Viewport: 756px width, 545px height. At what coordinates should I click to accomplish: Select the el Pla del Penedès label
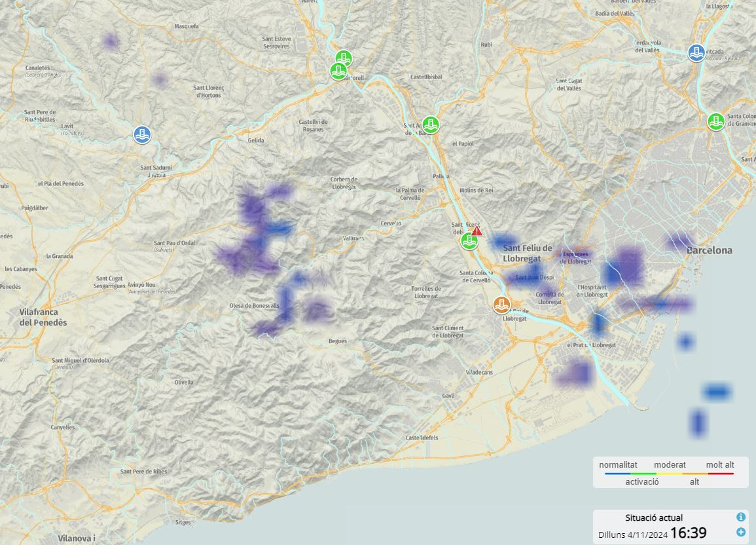tap(61, 184)
